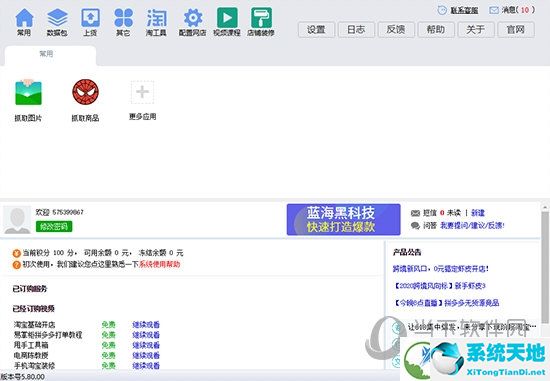Click 继续观看 for 甩手工具箱
The image size is (550, 381).
(146, 345)
